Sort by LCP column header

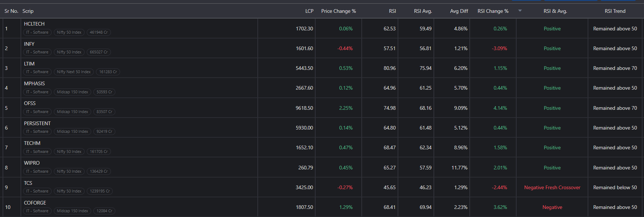coord(309,11)
